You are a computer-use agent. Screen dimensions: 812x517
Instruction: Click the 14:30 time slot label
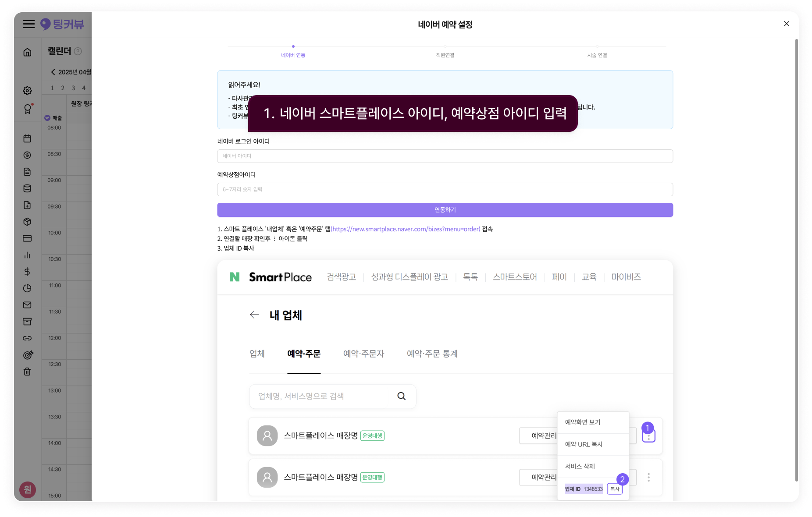[55, 469]
